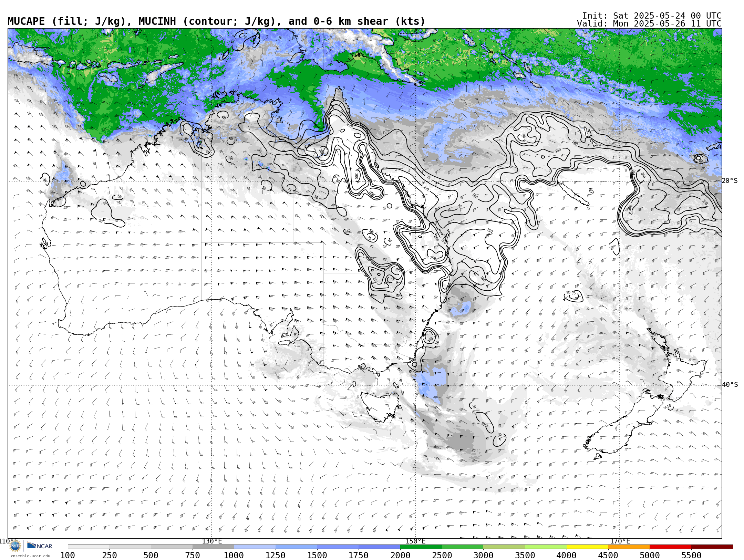744x560 pixels.
Task: Click the colorbar tick label 750
Action: pos(193,555)
